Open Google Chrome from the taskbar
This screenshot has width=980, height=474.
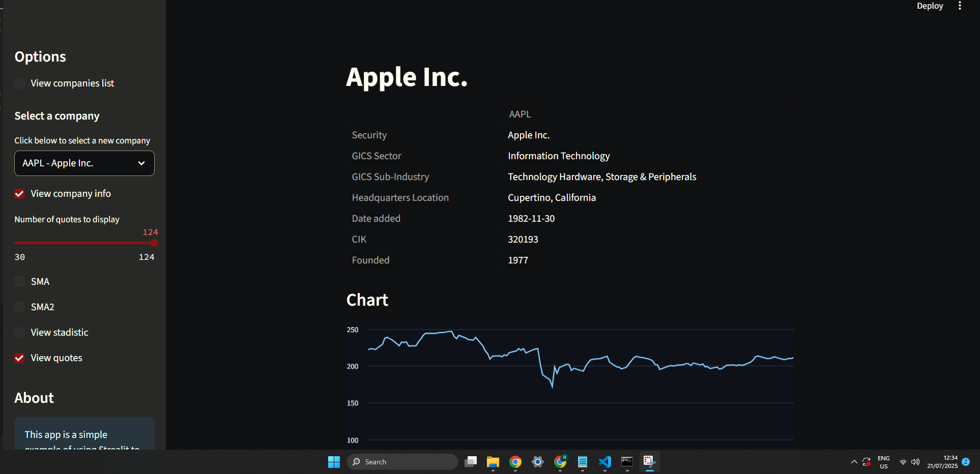(515, 462)
